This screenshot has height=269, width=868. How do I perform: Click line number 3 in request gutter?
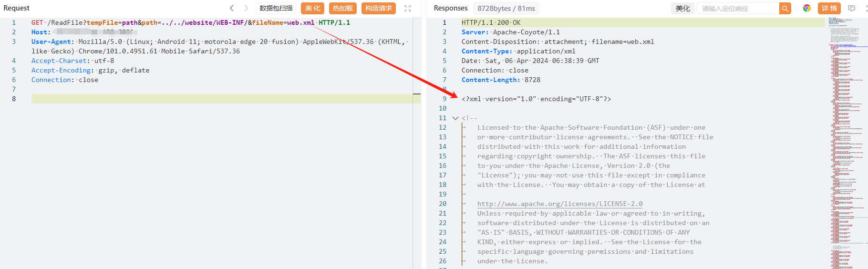(x=14, y=41)
